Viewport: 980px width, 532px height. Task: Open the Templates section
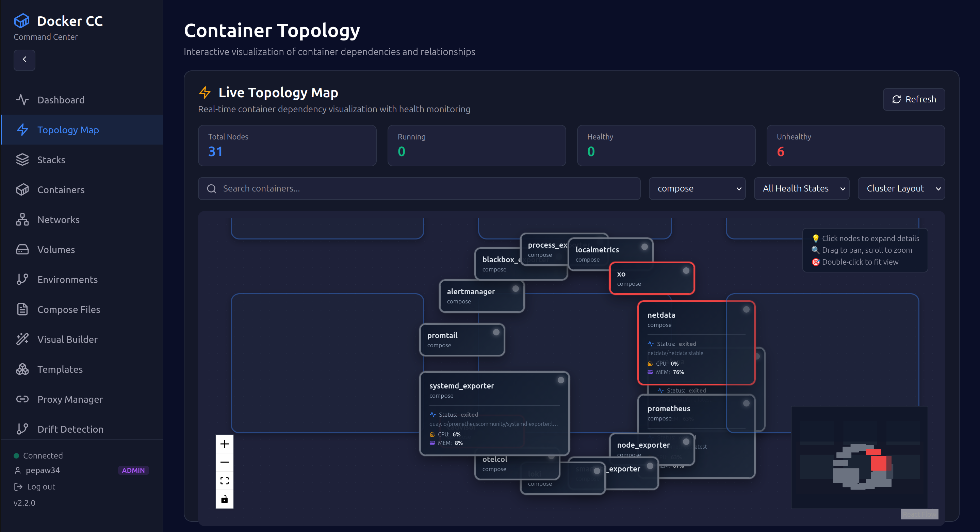60,369
